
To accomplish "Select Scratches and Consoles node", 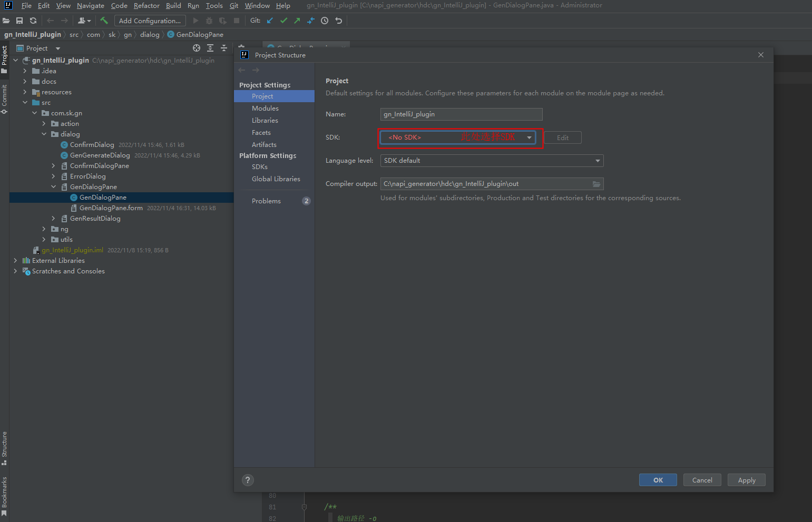I will [x=68, y=271].
